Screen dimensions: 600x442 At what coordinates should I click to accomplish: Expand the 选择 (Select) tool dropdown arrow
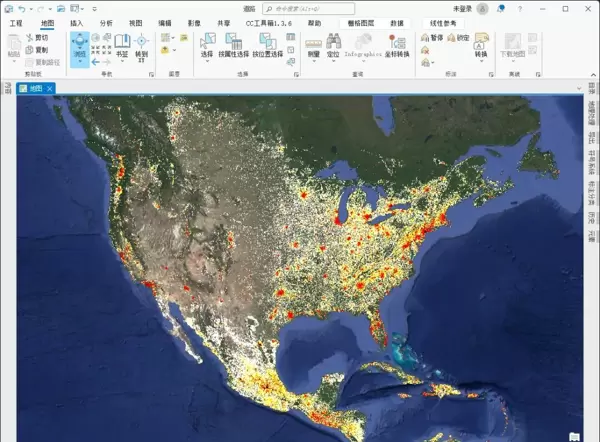(208, 61)
